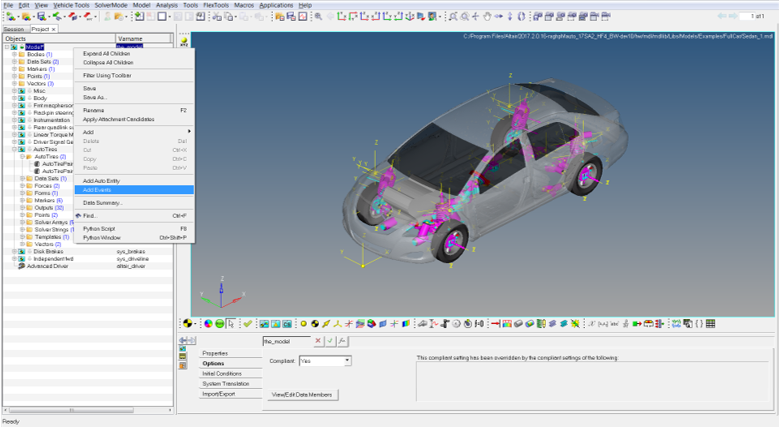This screenshot has height=429, width=780.
Task: Switch to the Session tab
Action: (14, 29)
